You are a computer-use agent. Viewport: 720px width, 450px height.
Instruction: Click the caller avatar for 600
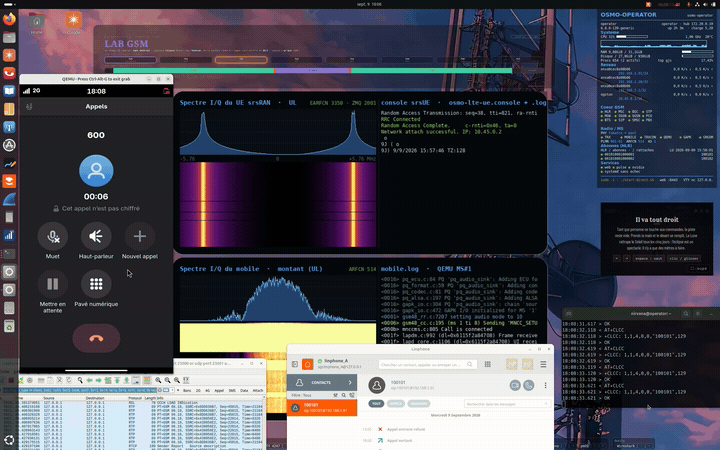tap(96, 170)
